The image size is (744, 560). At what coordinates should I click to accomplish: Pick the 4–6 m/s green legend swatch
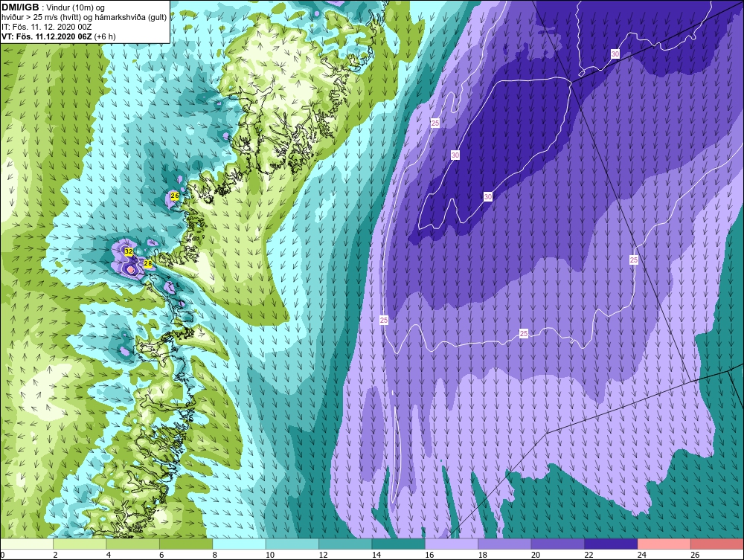click(133, 544)
